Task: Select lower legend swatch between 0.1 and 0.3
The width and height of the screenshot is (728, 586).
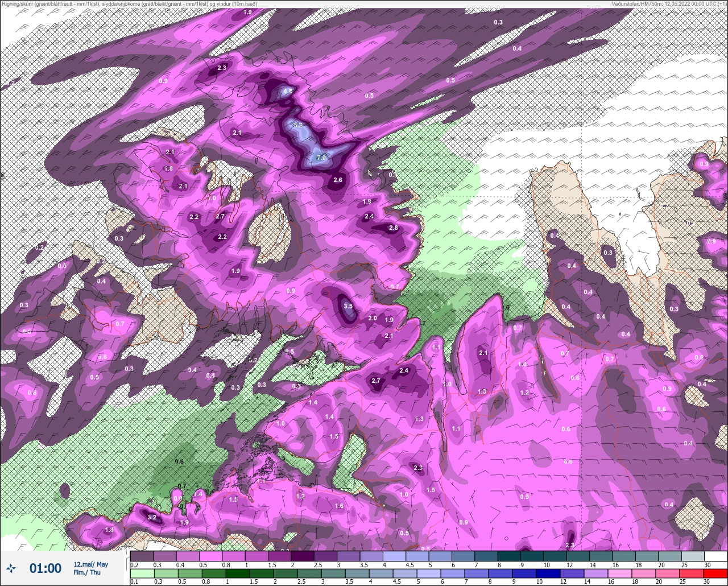Action: [x=142, y=573]
